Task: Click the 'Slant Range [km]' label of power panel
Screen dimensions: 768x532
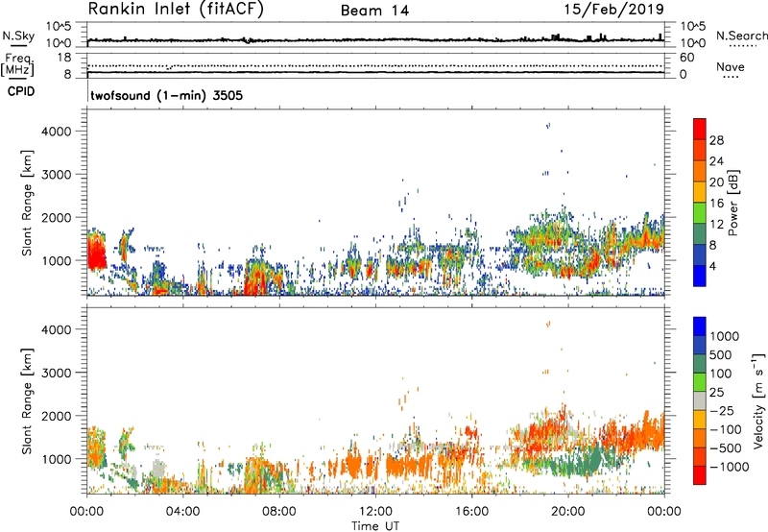Action: tap(27, 203)
